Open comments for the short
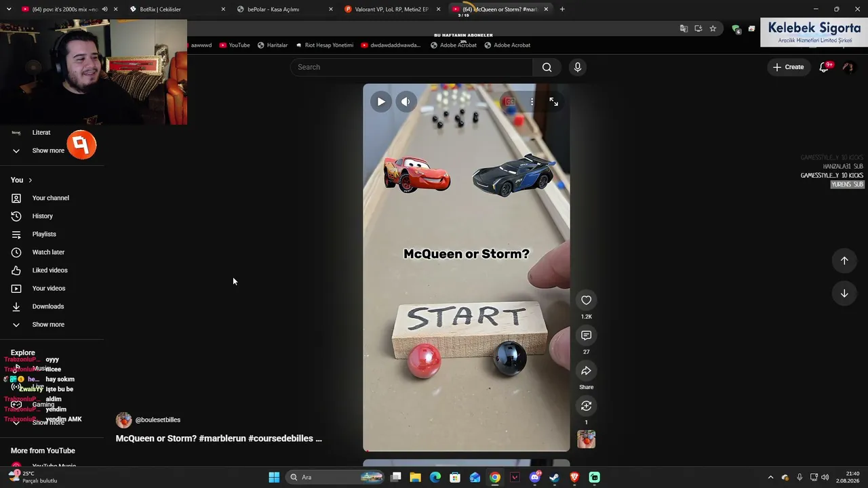This screenshot has width=868, height=488. pyautogui.click(x=587, y=335)
